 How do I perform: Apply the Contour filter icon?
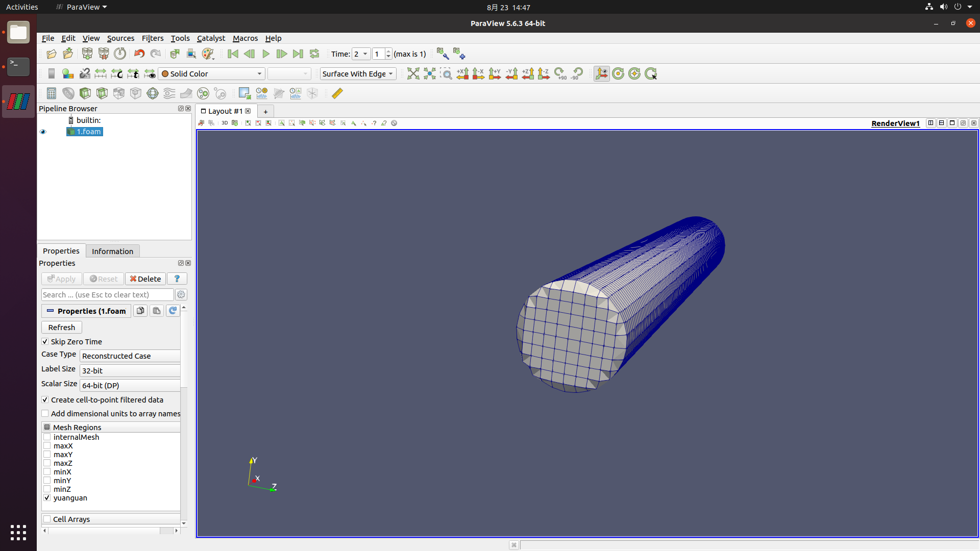pyautogui.click(x=68, y=93)
